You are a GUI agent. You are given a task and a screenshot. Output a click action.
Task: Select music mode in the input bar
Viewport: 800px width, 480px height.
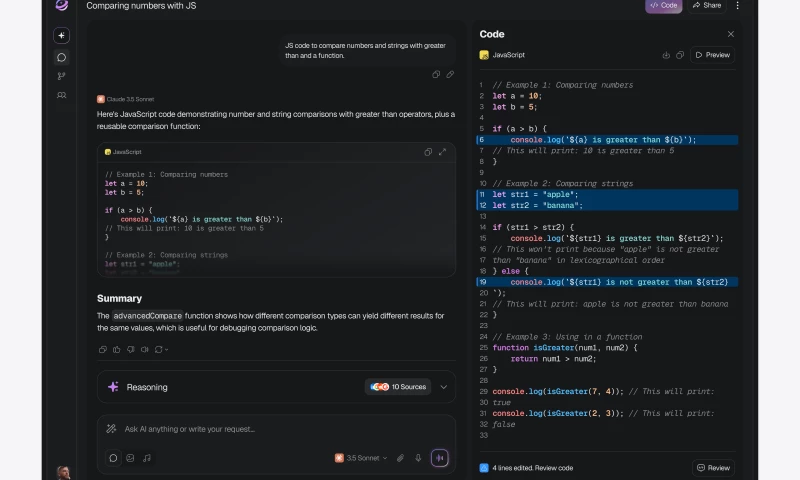point(147,458)
